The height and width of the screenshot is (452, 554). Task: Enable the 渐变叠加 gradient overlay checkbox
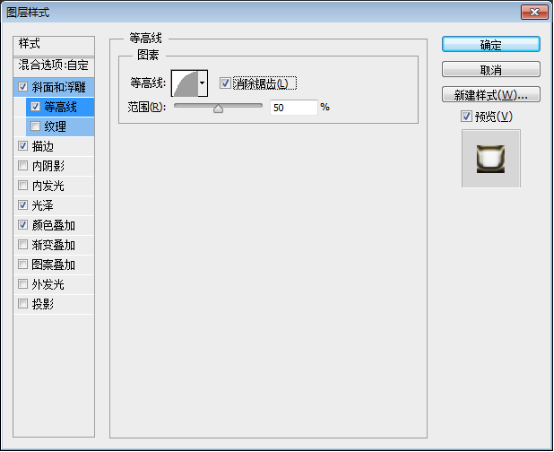pyautogui.click(x=23, y=245)
